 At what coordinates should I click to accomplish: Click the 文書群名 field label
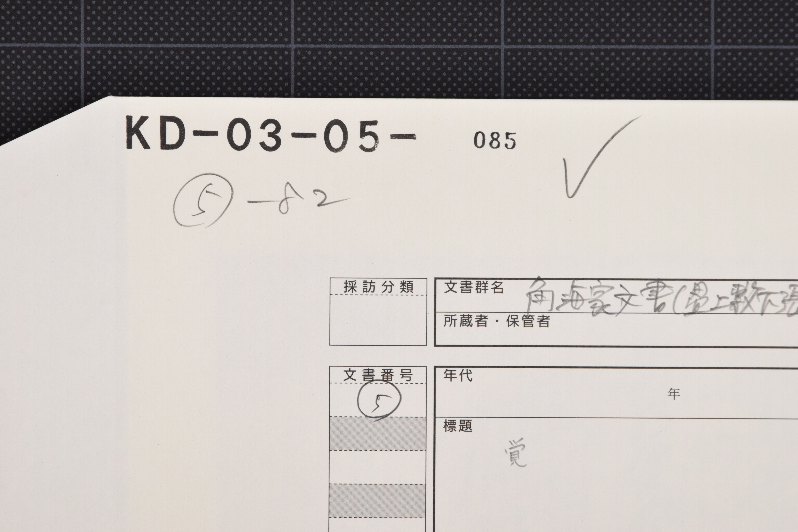(x=474, y=287)
